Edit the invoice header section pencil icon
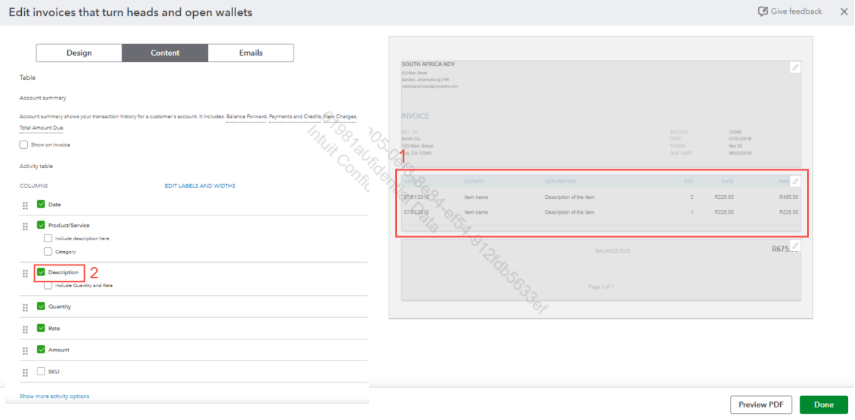The width and height of the screenshot is (855, 420). (x=795, y=67)
